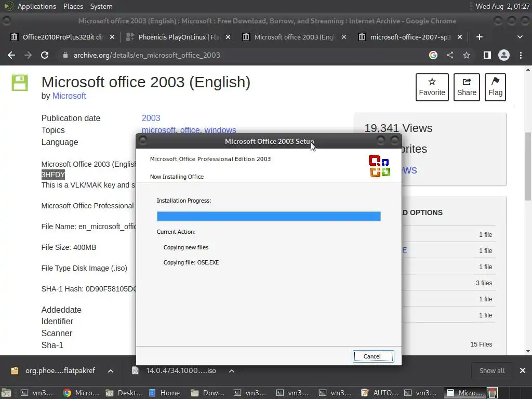Open the Microsoft author link
Viewport: 532px width, 399px height.
coord(69,96)
